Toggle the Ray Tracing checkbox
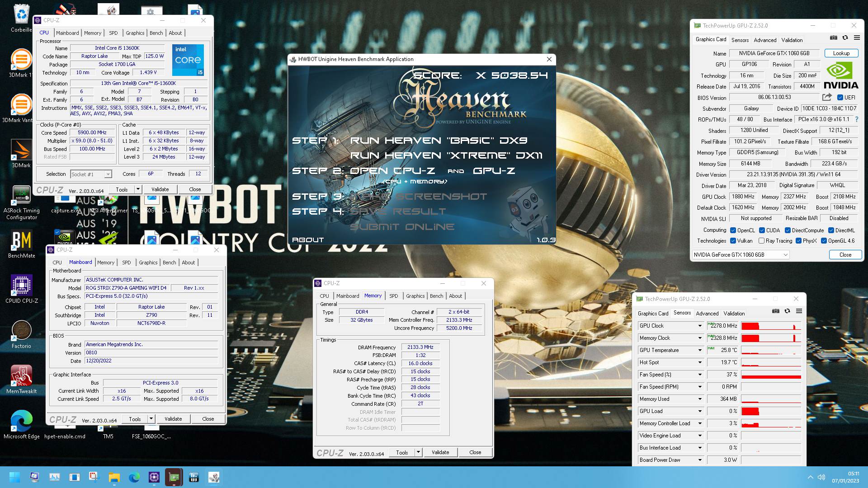 (761, 241)
